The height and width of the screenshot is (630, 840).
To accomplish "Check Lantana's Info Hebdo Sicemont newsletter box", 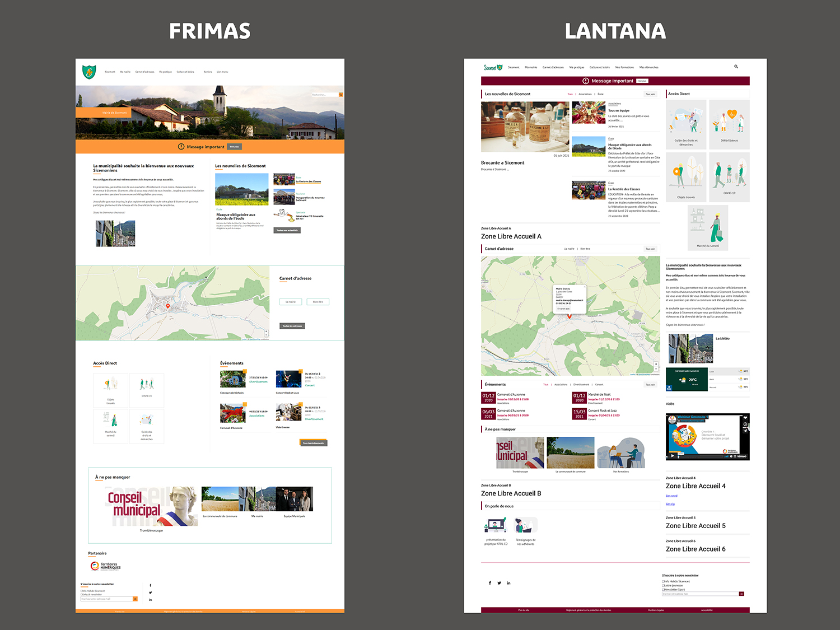I will (664, 581).
